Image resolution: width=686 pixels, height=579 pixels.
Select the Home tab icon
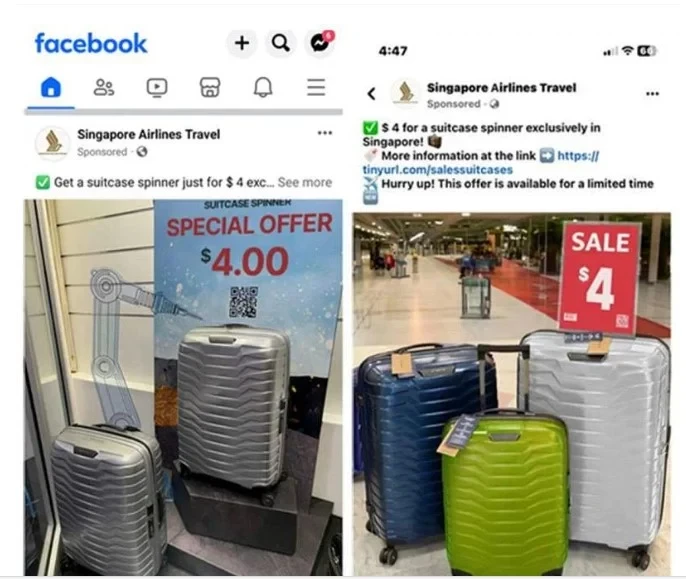(51, 87)
